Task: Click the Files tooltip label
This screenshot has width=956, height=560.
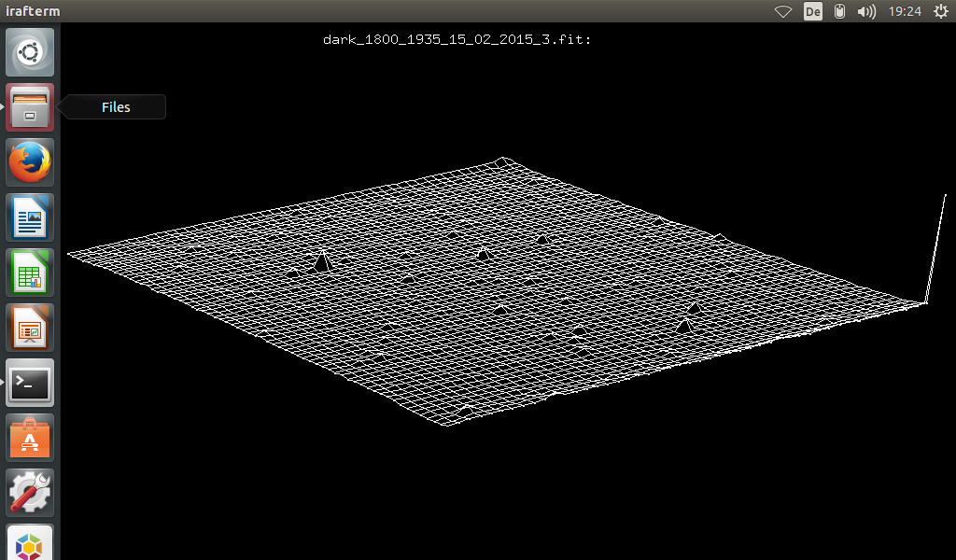Action: 114,106
